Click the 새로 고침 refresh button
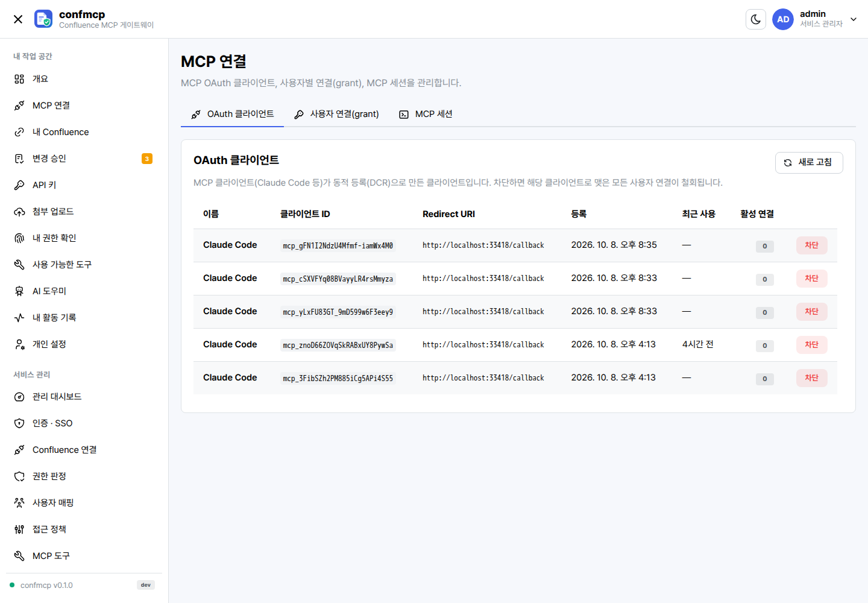The image size is (868, 603). 809,162
